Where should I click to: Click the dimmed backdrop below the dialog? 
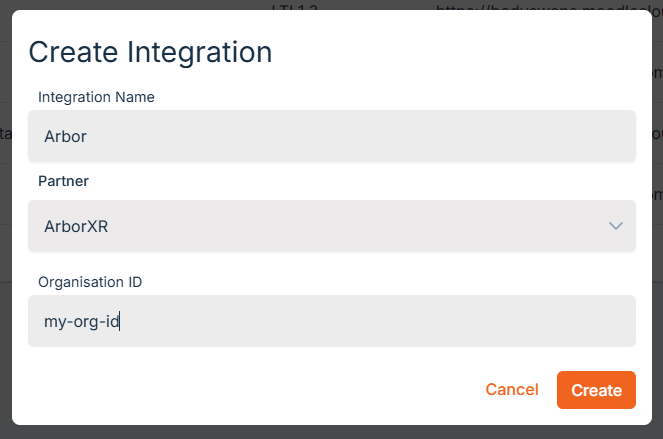(x=331, y=431)
